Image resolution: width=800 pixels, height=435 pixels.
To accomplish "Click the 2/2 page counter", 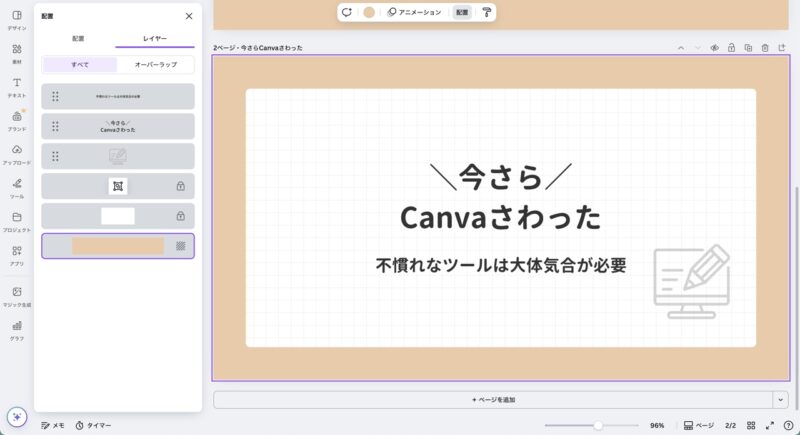I will coord(731,425).
